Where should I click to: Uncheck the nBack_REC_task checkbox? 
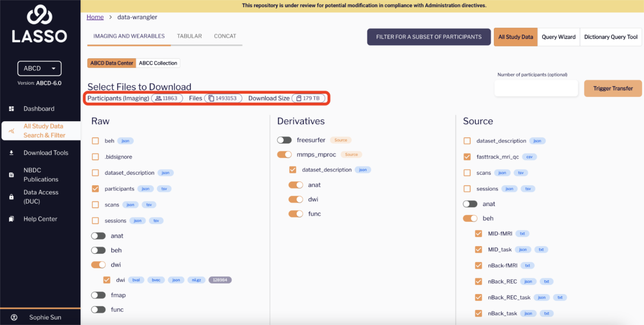[478, 298]
